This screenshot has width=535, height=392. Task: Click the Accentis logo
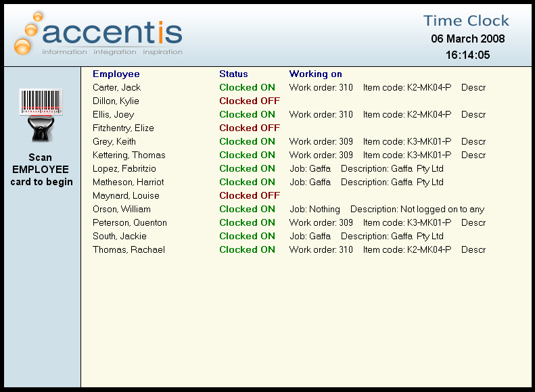[98, 33]
